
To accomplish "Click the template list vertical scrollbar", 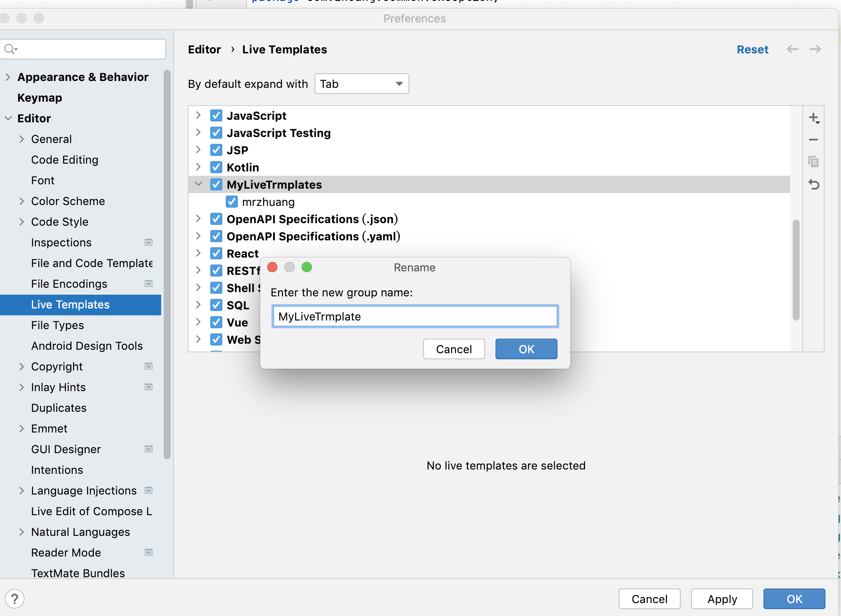I will (x=796, y=270).
